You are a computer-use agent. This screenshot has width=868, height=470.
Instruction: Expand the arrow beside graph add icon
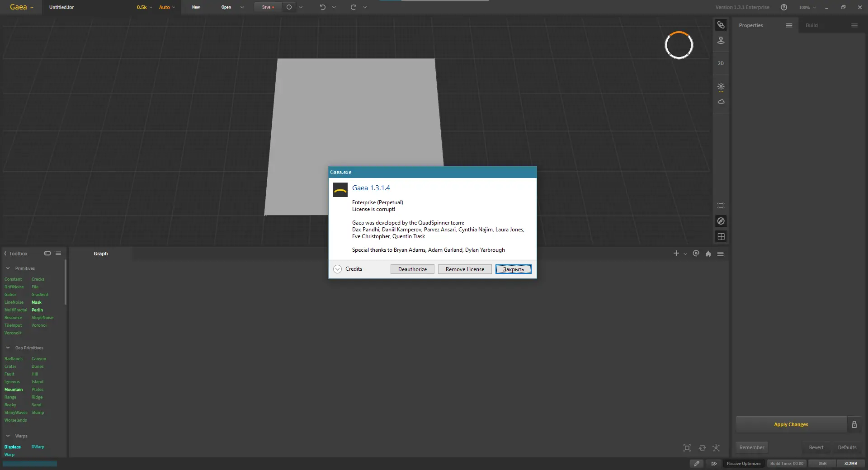point(685,254)
